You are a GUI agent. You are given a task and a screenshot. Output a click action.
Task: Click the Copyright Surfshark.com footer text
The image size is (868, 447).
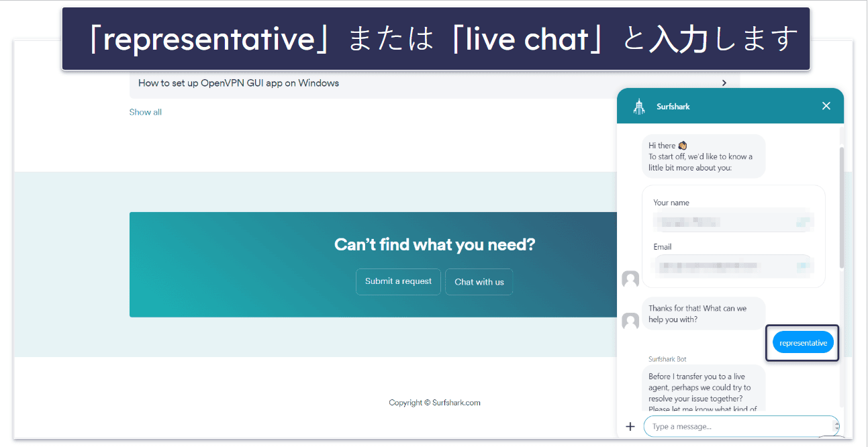(434, 403)
